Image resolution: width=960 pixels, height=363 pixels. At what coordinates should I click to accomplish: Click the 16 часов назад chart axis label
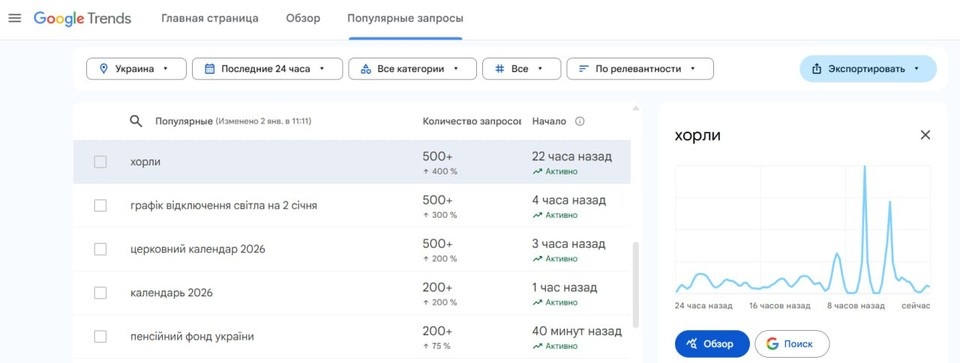click(x=780, y=305)
